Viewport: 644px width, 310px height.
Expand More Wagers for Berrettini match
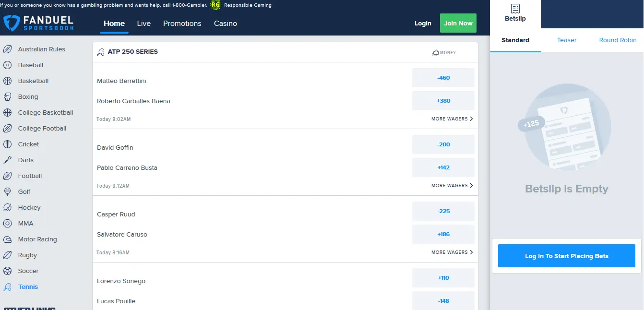452,119
